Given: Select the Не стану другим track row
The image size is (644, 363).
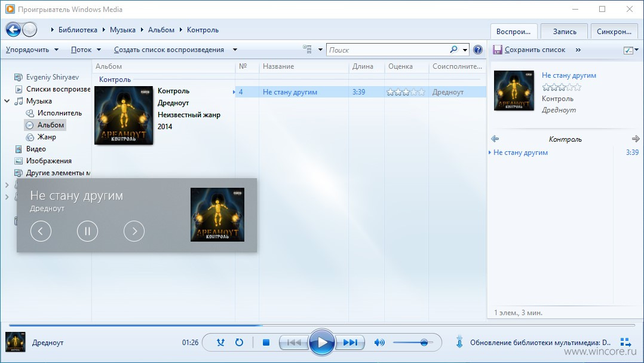Looking at the screenshot, I should (x=360, y=92).
